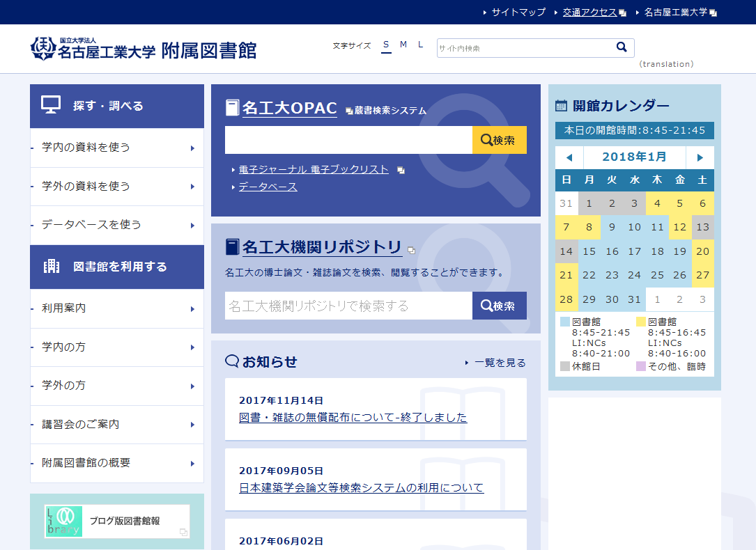Click the 附属図書館 header title
Image resolution: width=756 pixels, height=550 pixels.
[209, 51]
